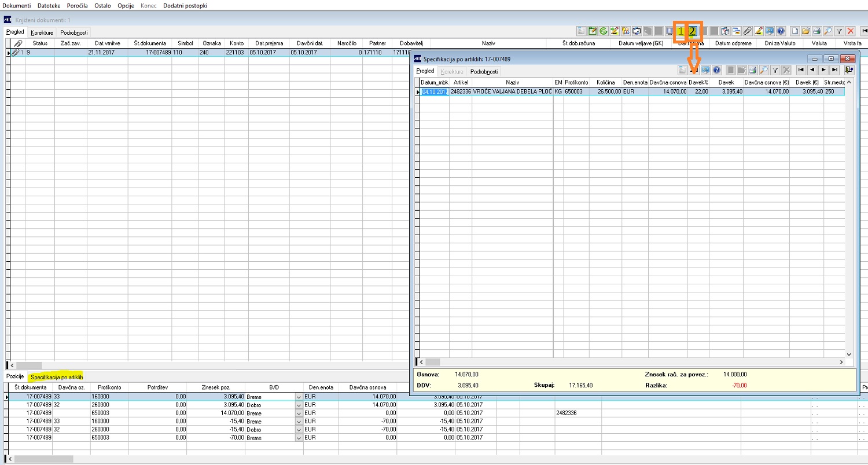Click the Specifikacija window horizontal scrollbar thumb
This screenshot has height=465, width=868.
coord(433,362)
